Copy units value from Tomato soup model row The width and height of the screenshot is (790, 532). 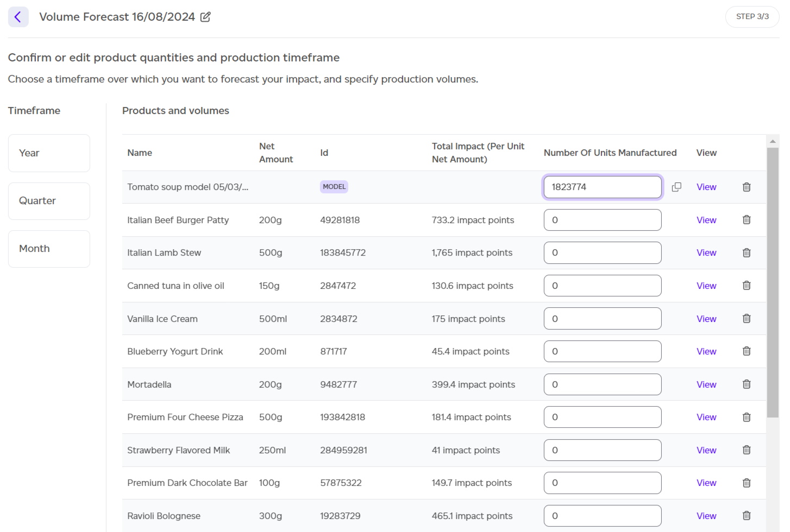pos(676,187)
